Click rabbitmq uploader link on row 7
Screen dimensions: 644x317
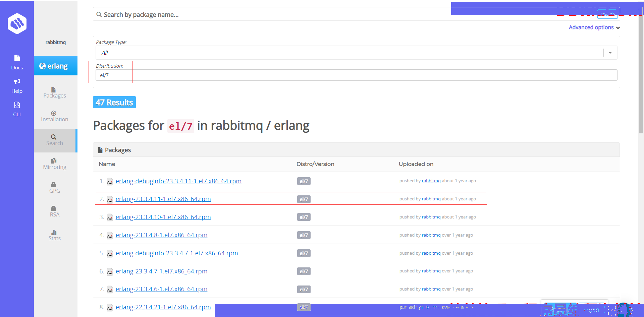pos(431,289)
